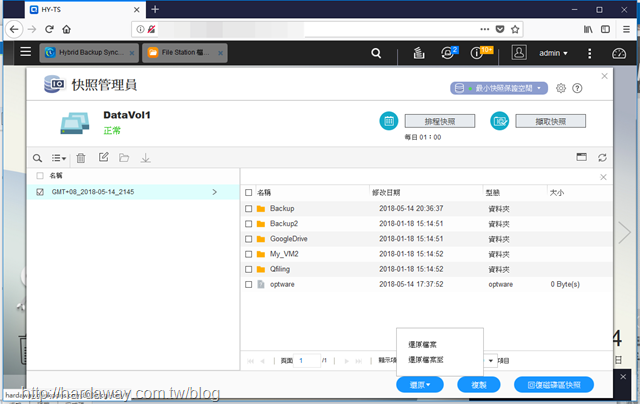Open the dashboard gauge icon

(x=619, y=53)
